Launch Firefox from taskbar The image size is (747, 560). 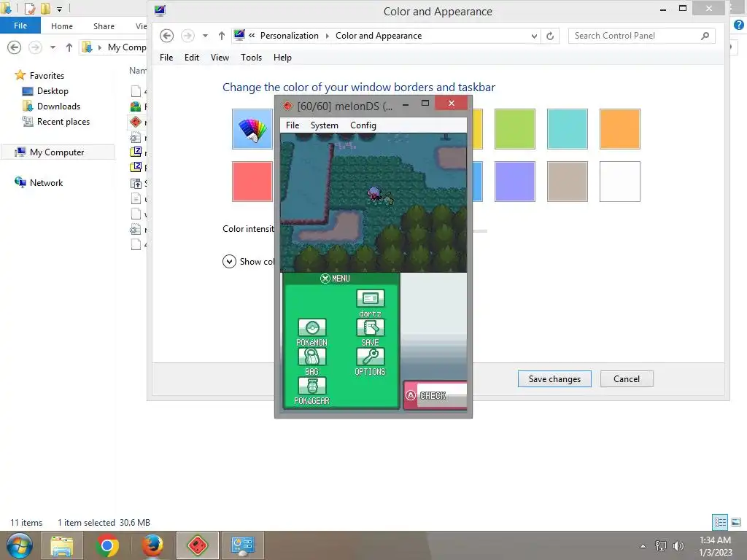pyautogui.click(x=152, y=545)
